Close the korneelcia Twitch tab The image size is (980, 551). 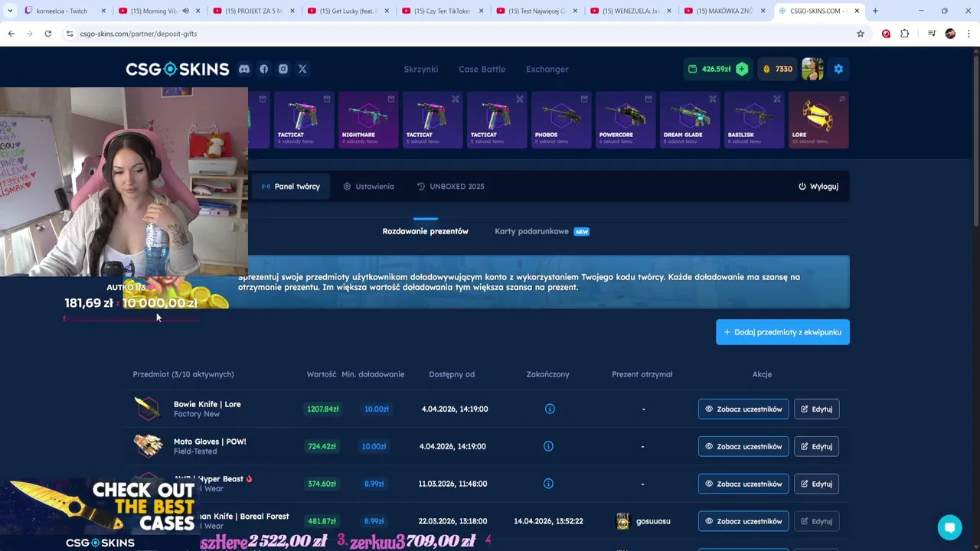pos(103,11)
